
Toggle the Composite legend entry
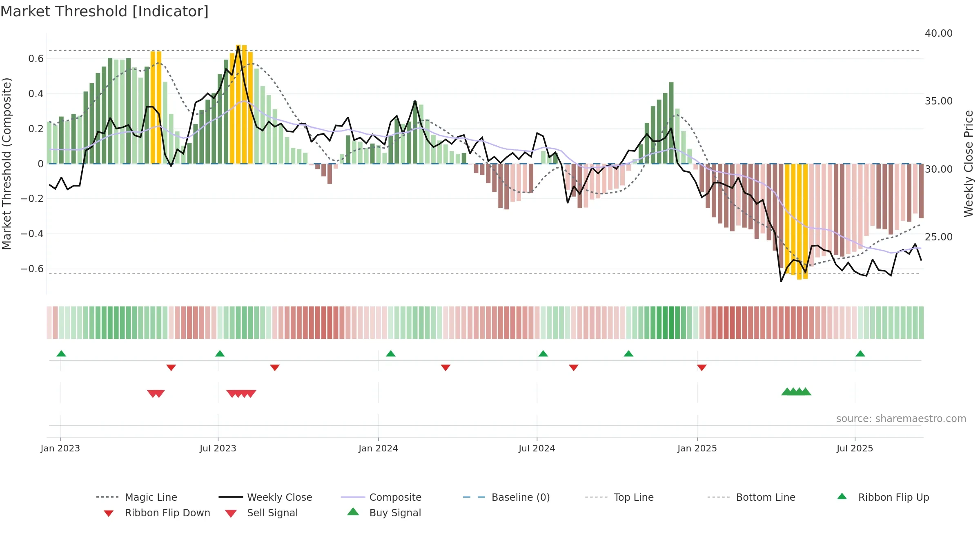(x=381, y=497)
